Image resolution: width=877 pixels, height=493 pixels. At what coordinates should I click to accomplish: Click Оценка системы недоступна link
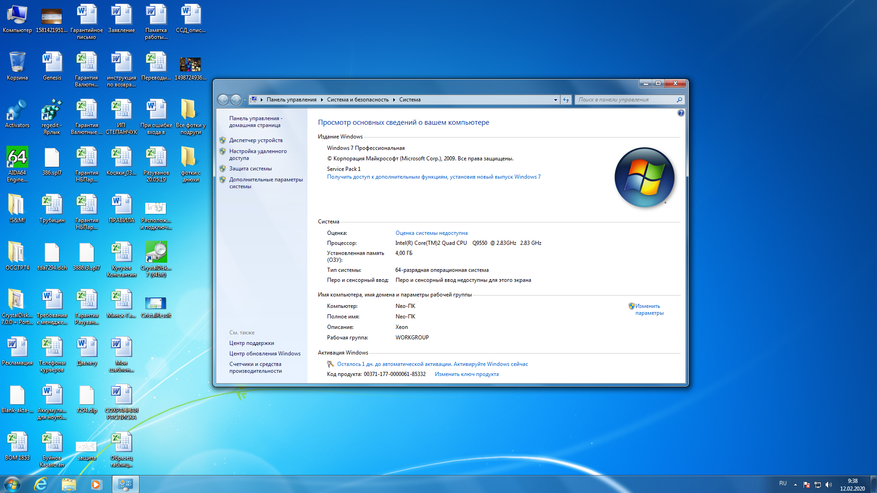coord(431,232)
